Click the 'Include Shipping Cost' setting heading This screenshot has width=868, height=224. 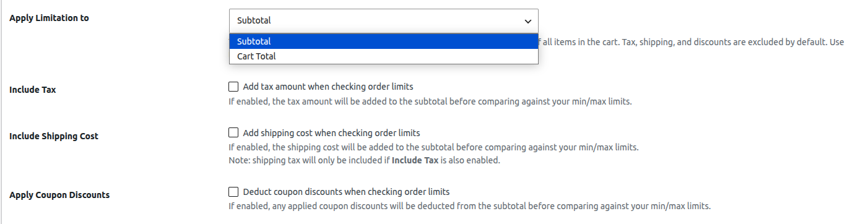[54, 136]
